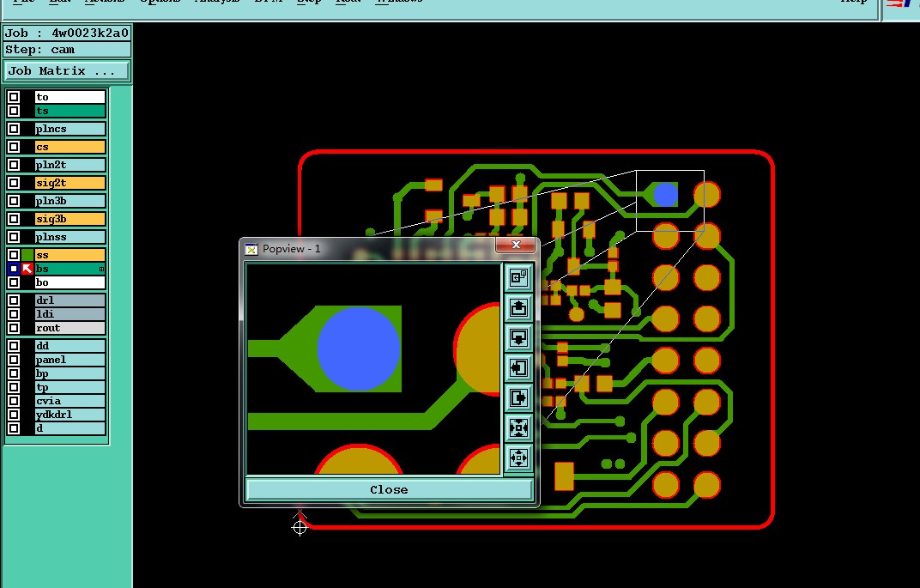Enable the plncs layer checkbox

[x=14, y=129]
